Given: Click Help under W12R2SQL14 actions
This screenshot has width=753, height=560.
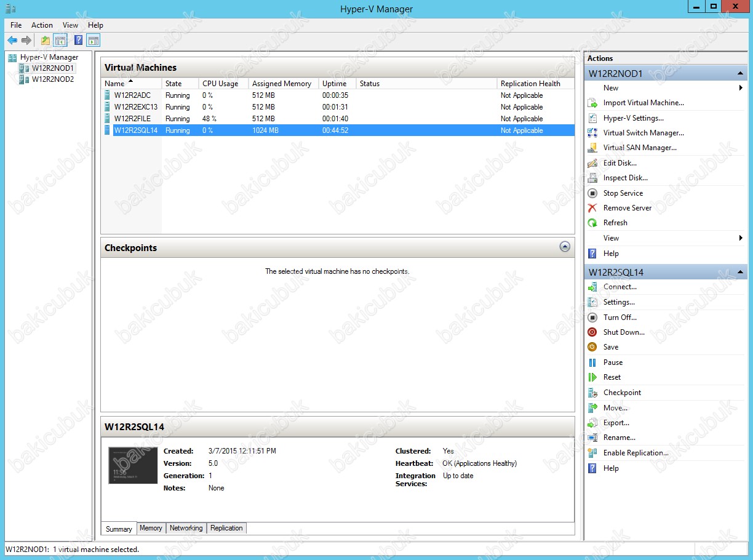Looking at the screenshot, I should [611, 468].
